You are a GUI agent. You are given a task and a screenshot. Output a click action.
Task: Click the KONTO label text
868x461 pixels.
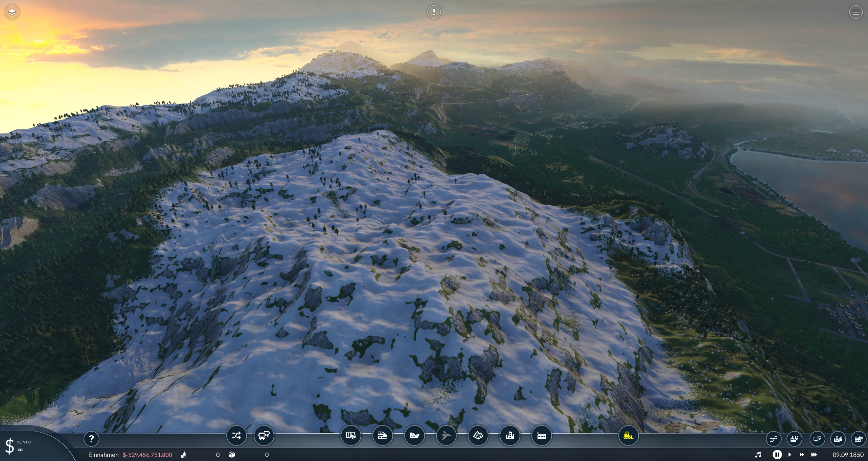24,442
